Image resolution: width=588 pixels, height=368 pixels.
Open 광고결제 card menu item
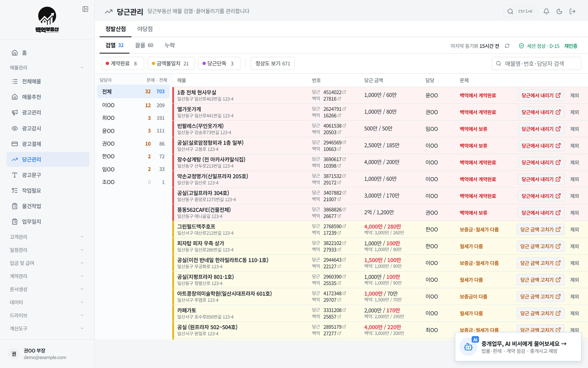tap(48, 144)
